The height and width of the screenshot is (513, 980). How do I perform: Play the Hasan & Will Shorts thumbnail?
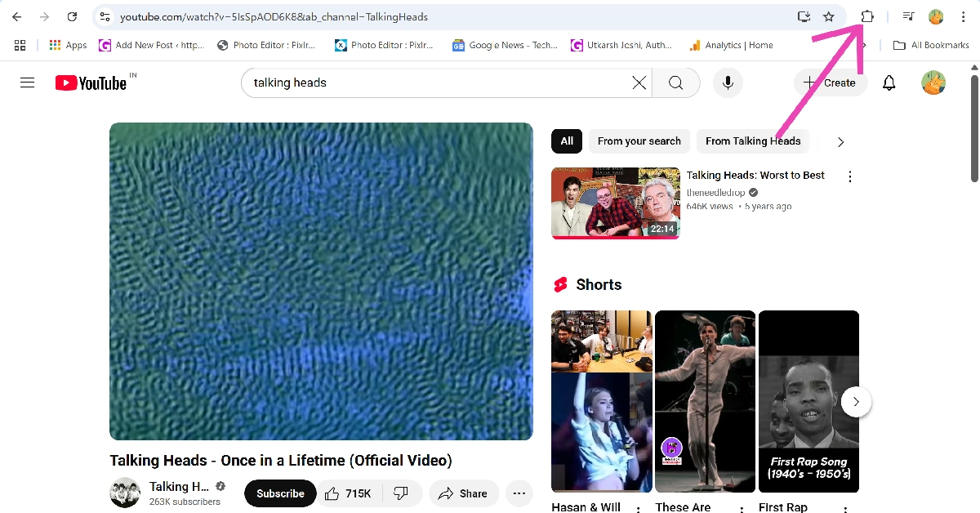(x=601, y=401)
